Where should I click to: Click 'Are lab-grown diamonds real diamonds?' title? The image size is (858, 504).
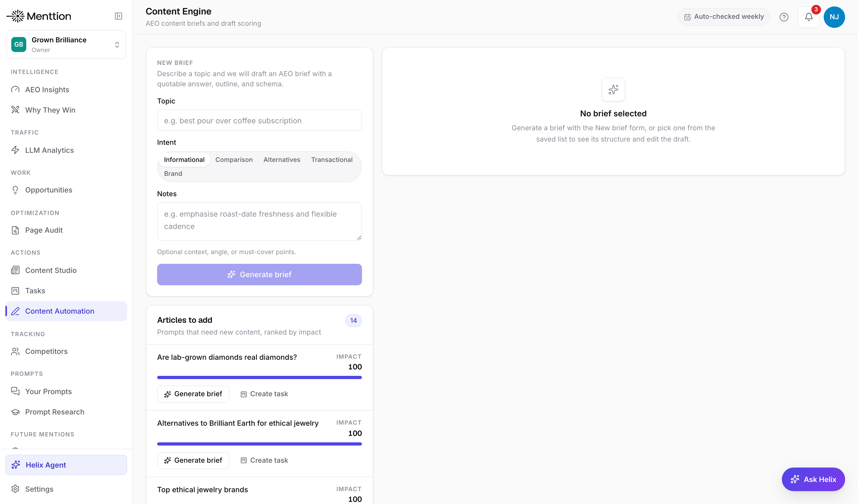pos(227,357)
